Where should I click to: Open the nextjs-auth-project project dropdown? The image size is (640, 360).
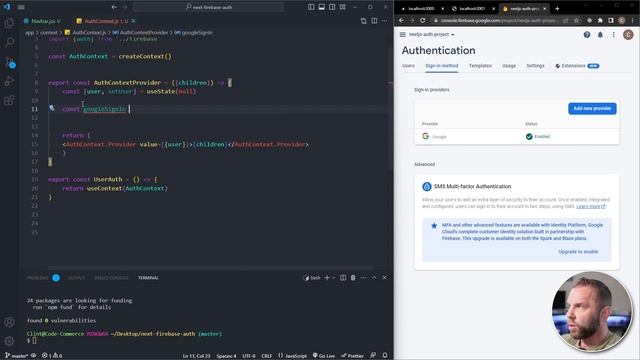(432, 35)
